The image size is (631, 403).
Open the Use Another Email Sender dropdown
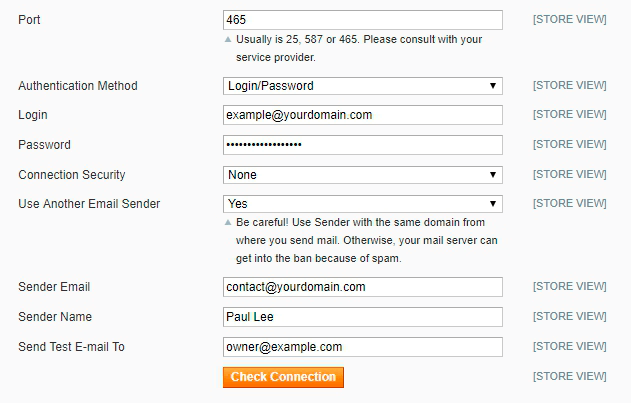[362, 204]
